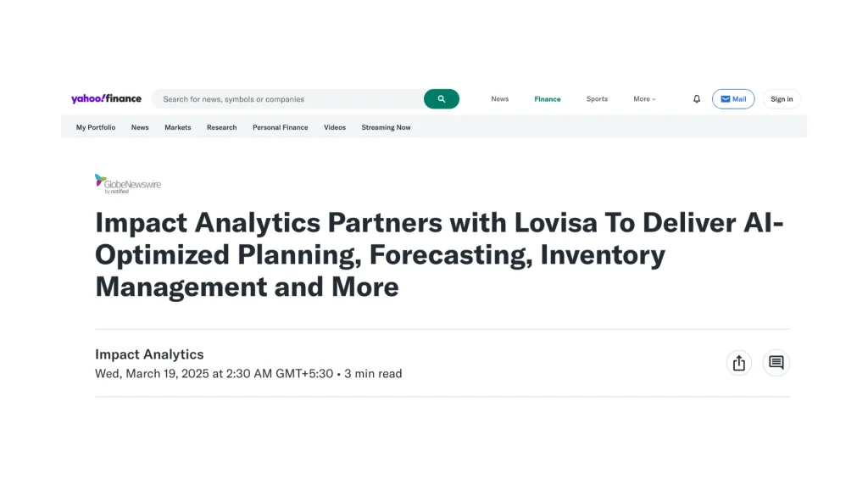Open Mail with the envelope button
868x496 pixels.
click(x=733, y=99)
